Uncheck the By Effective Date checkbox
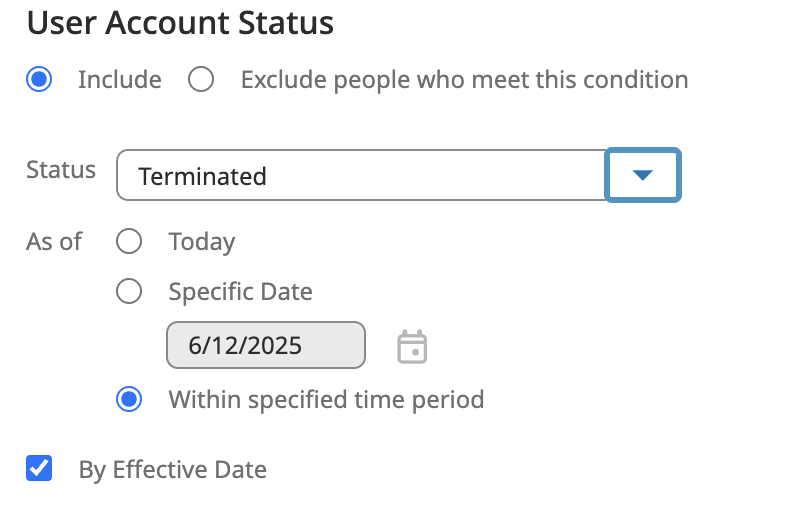This screenshot has height=524, width=790. pos(39,468)
